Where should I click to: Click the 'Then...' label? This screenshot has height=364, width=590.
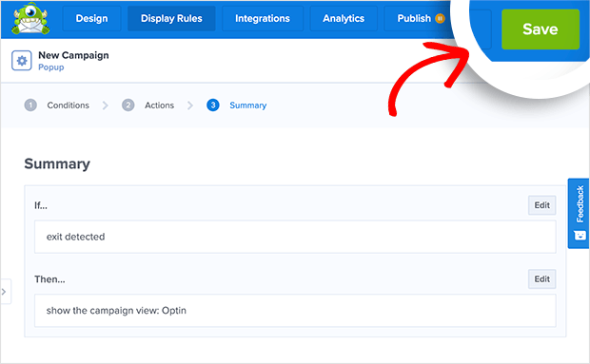49,279
